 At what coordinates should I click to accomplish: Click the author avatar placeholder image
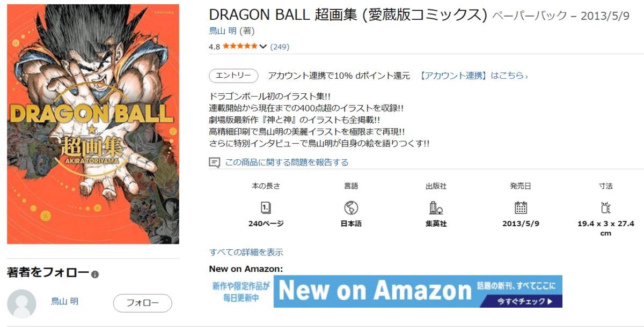click(22, 304)
